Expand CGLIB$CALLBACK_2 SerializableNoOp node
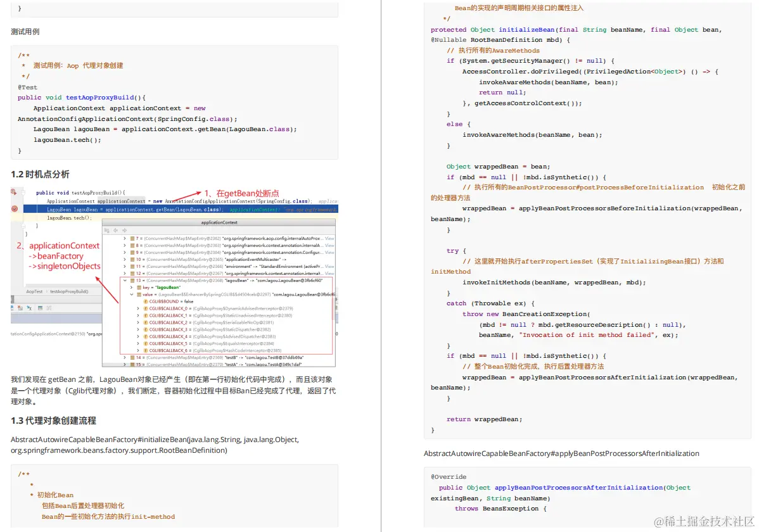This screenshot has width=759, height=532. tap(138, 322)
